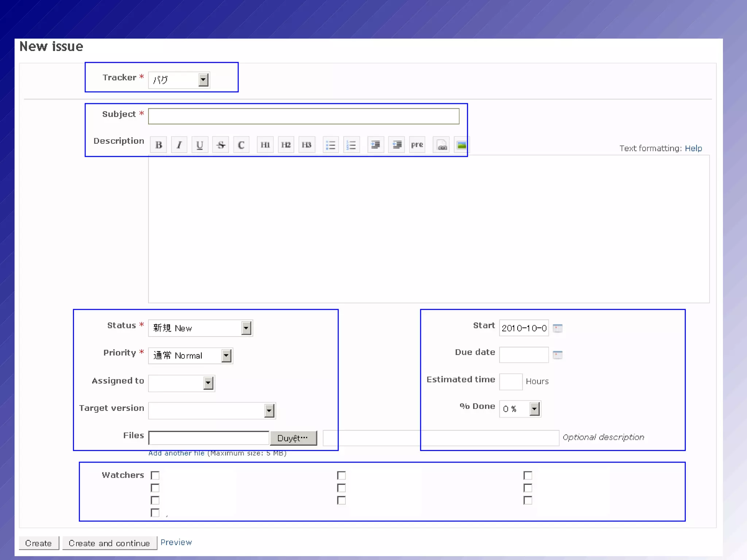Click the preformatted text 'pre' icon
Viewport: 747px width, 560px height.
[417, 145]
